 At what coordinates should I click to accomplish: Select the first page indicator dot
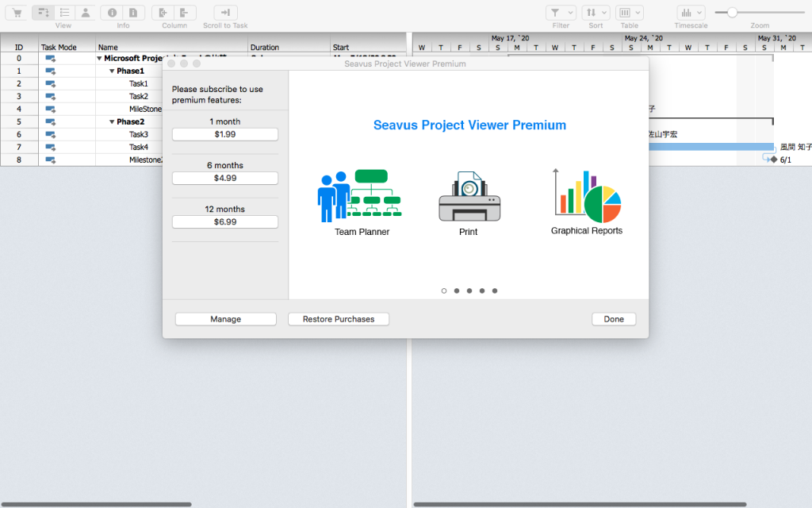(444, 291)
